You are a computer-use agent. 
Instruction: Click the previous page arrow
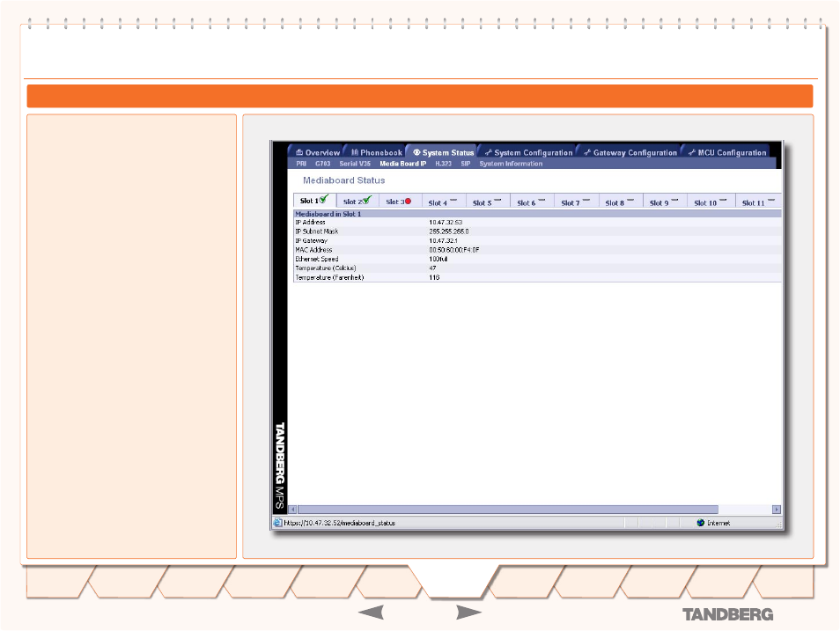(x=371, y=613)
